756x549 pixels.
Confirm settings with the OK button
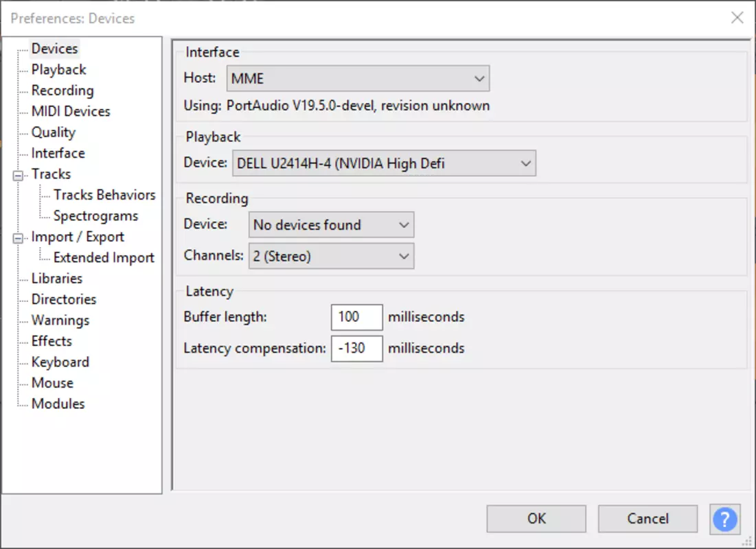click(537, 519)
